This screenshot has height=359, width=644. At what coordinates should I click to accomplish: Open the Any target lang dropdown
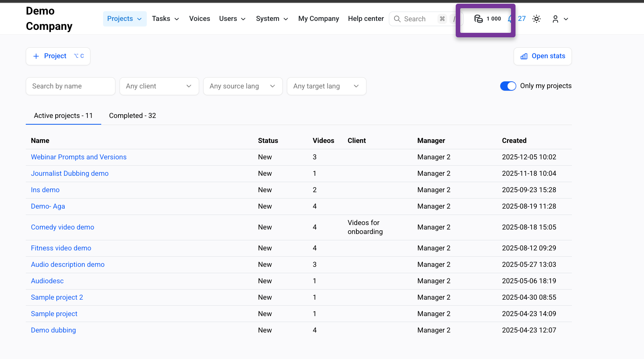coord(326,86)
